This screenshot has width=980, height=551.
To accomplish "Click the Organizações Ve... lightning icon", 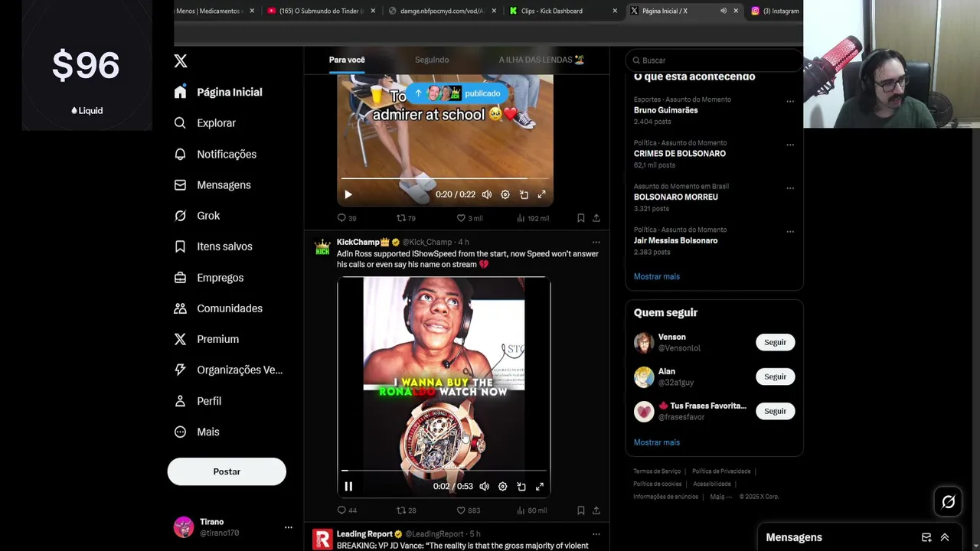I will [180, 370].
